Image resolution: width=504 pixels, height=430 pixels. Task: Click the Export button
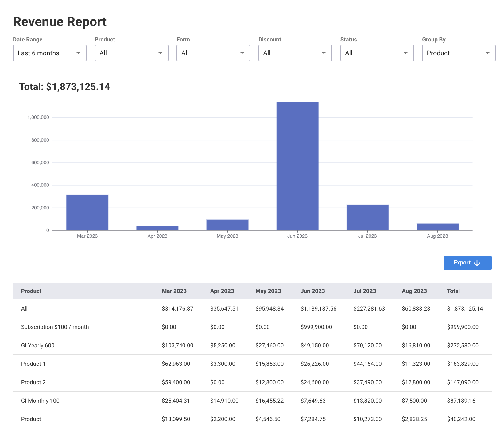468,263
